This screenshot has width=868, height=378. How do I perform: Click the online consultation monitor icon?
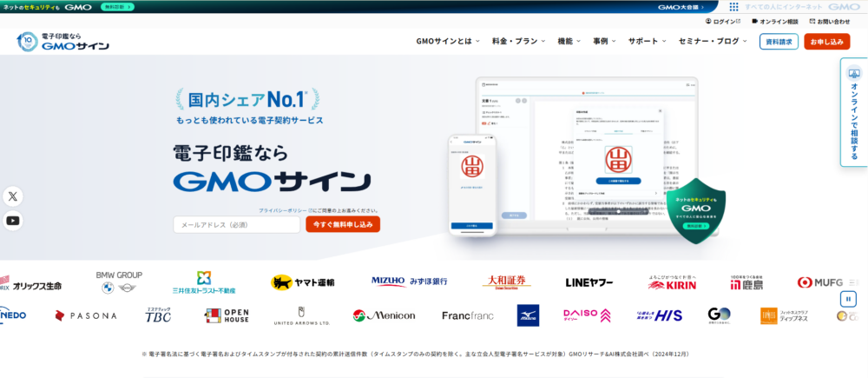click(853, 73)
